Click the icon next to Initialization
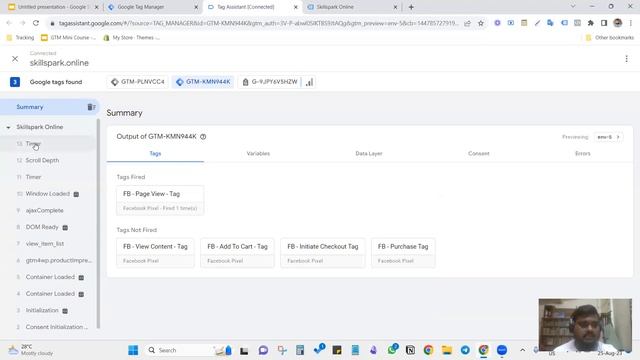Viewport: 640px width, 360px height. 65,311
